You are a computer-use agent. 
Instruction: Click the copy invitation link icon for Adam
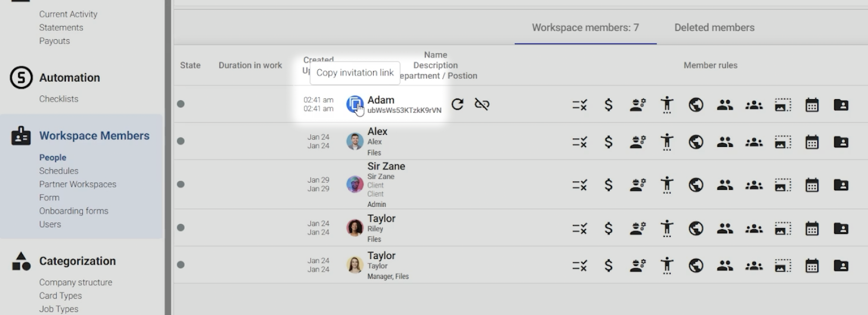click(x=355, y=104)
